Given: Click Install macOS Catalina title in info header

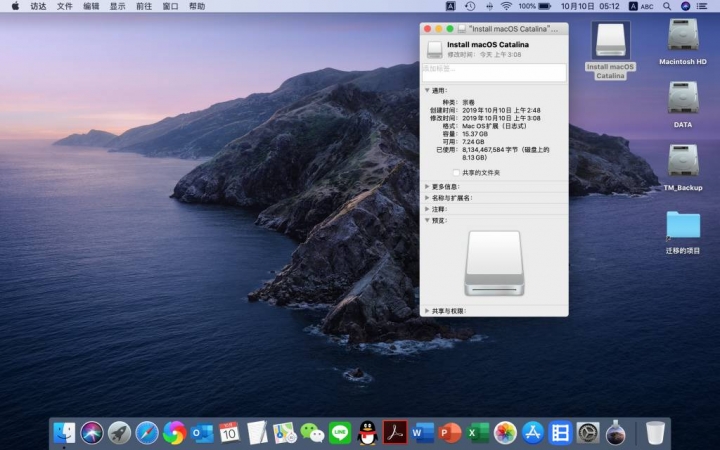Looking at the screenshot, I should click(x=488, y=45).
